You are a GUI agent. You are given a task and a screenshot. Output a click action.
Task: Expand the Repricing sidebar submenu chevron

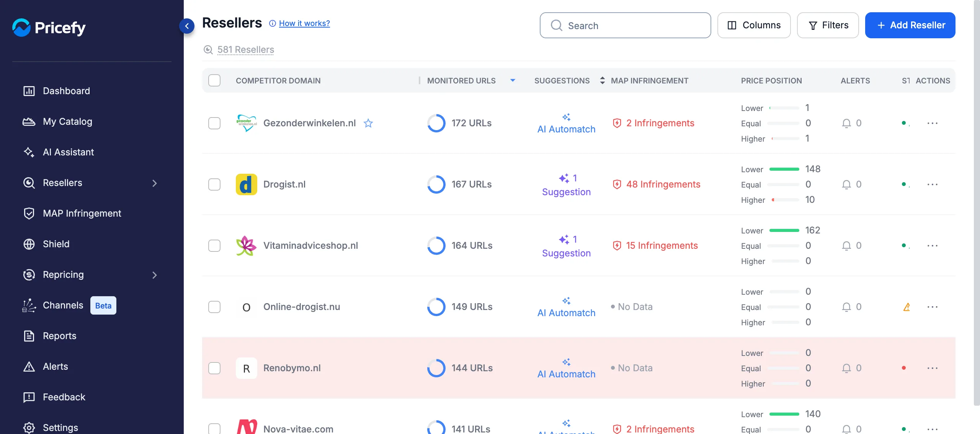pyautogui.click(x=155, y=275)
